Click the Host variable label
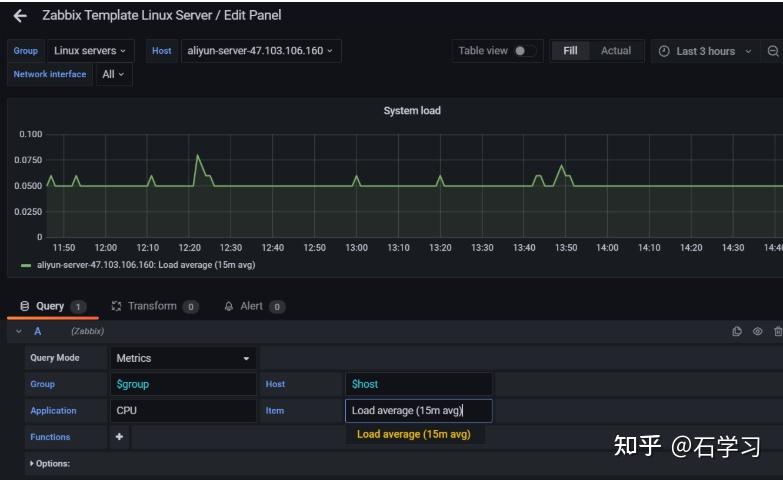The width and height of the screenshot is (783, 480). pyautogui.click(x=161, y=51)
